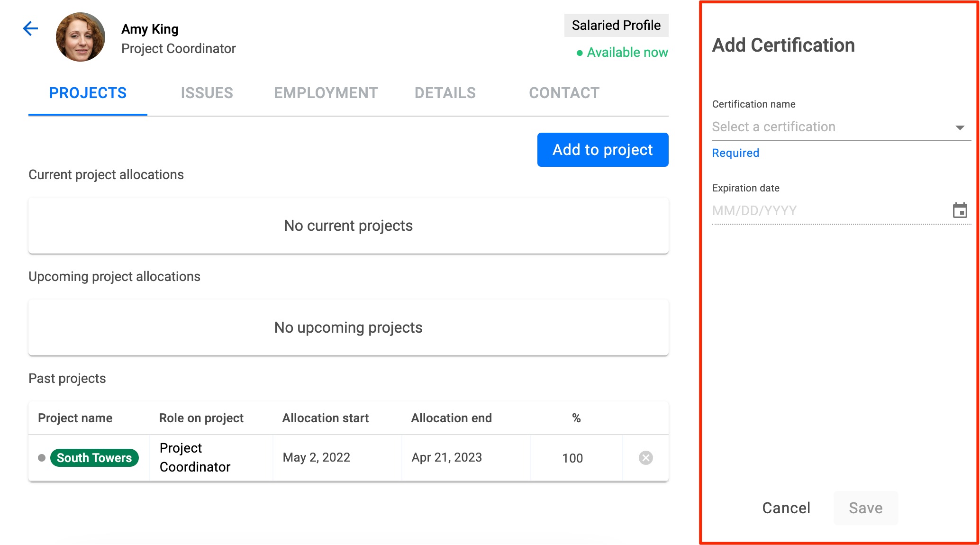Image resolution: width=980 pixels, height=545 pixels.
Task: Open the Contact tab
Action: pyautogui.click(x=564, y=93)
